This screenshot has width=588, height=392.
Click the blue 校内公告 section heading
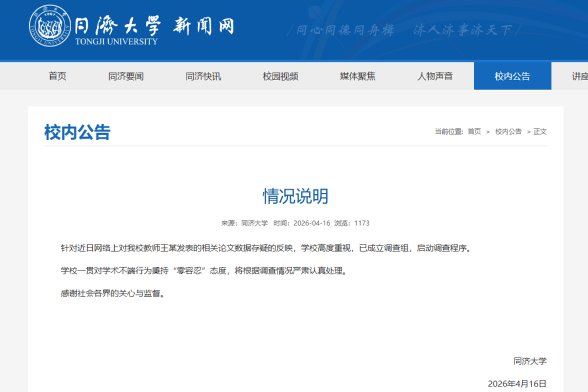tap(77, 133)
